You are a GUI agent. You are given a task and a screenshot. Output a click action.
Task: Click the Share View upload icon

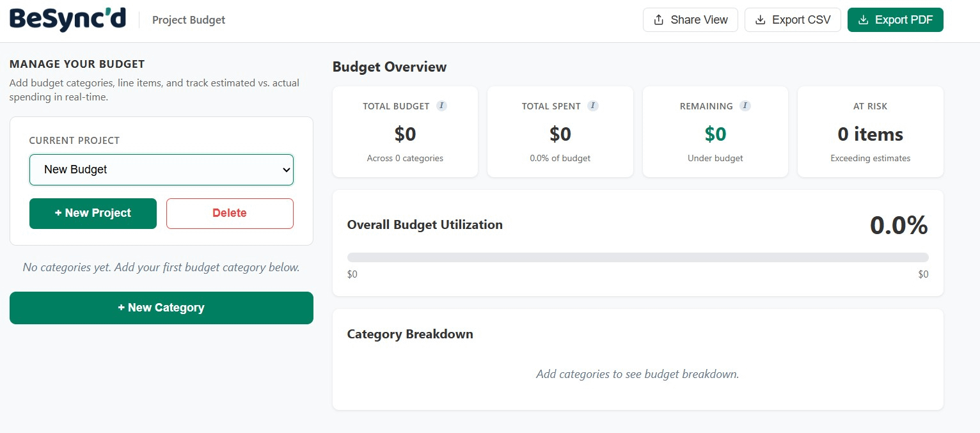pyautogui.click(x=659, y=20)
